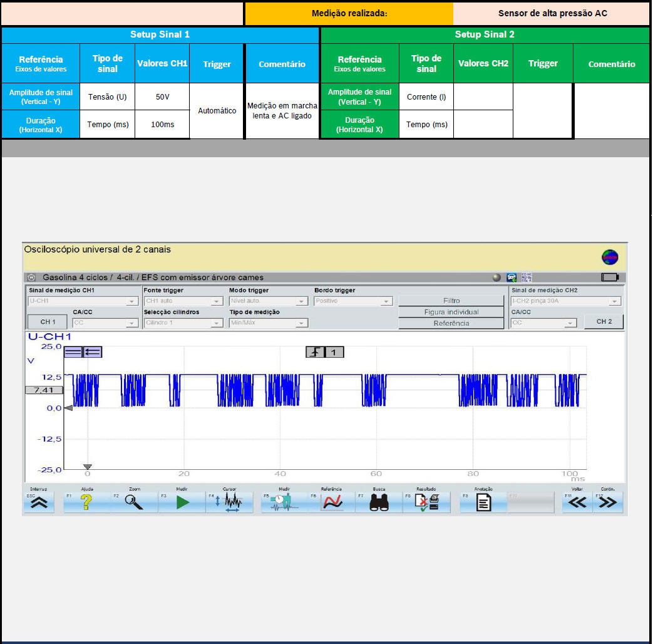
Task: Toggle the CH 2 channel button
Action: (x=604, y=321)
